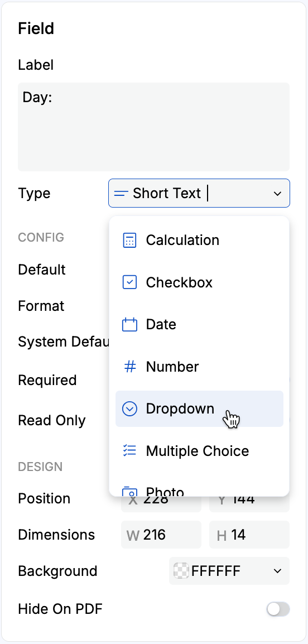Click the Background transparency swatch
The height and width of the screenshot is (644, 308).
(x=182, y=571)
